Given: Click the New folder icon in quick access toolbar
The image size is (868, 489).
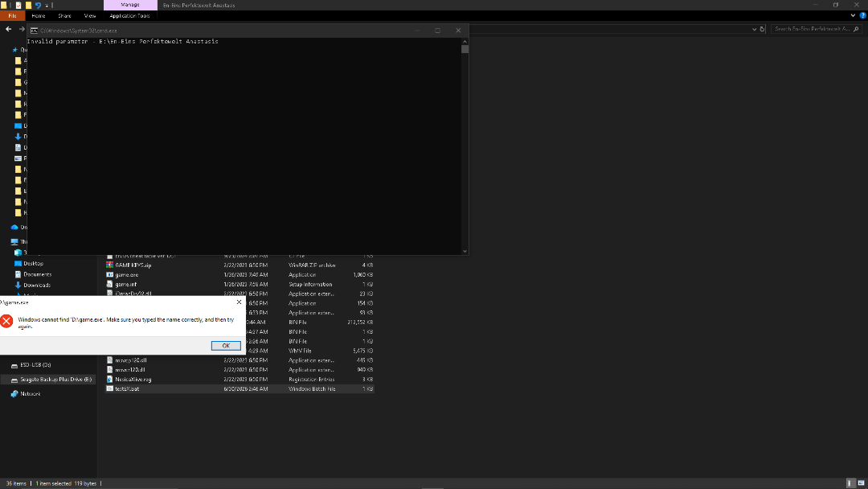Looking at the screenshot, I should point(28,5).
